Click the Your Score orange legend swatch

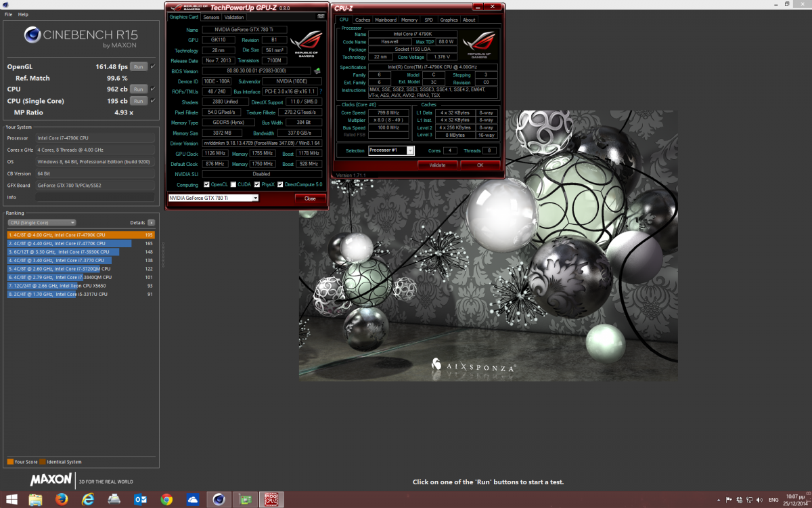click(10, 461)
